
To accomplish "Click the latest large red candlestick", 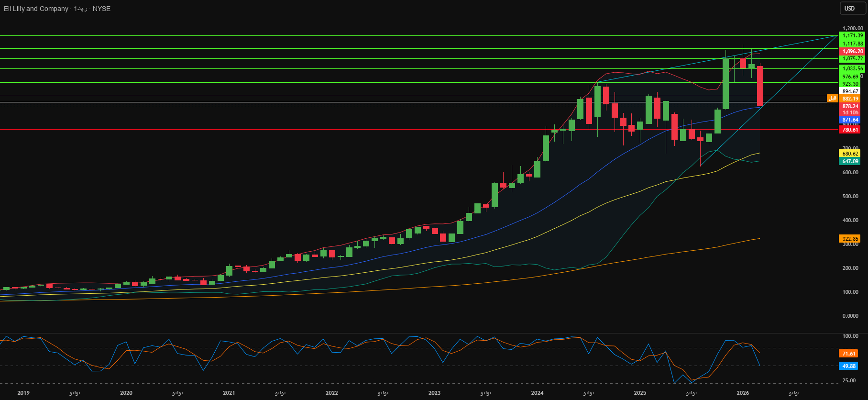I will coord(760,86).
